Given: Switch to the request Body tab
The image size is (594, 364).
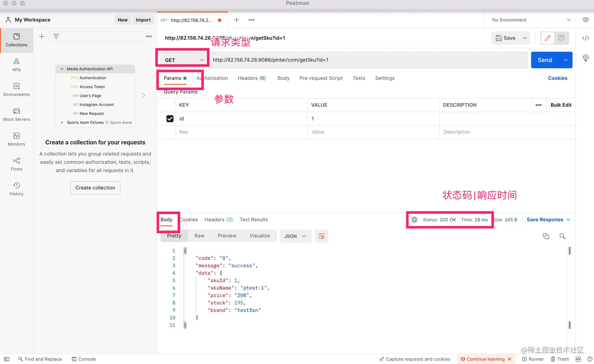Looking at the screenshot, I should [x=283, y=78].
